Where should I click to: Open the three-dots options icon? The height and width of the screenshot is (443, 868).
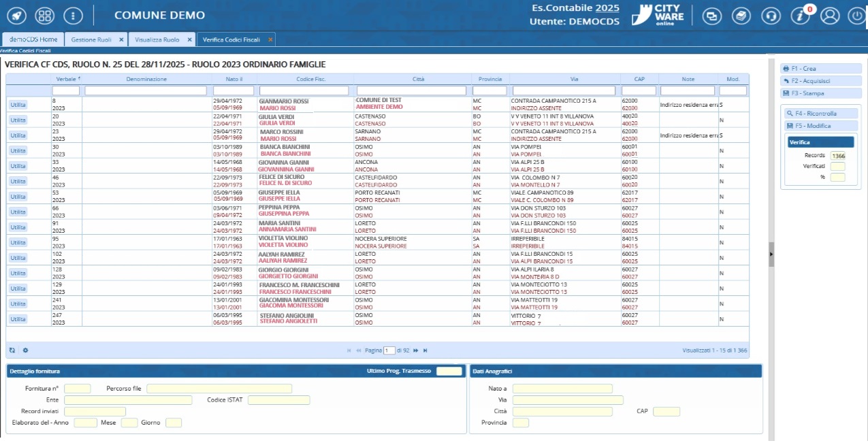[x=72, y=15]
